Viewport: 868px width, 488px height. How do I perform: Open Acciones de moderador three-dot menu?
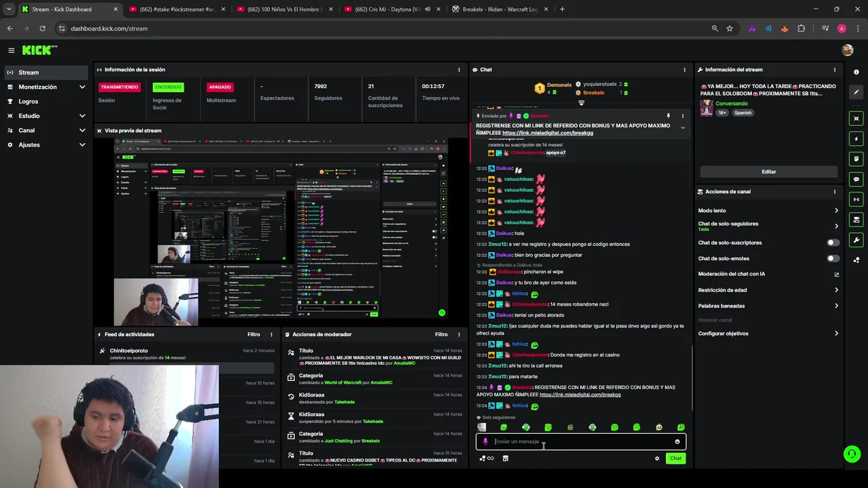point(459,334)
